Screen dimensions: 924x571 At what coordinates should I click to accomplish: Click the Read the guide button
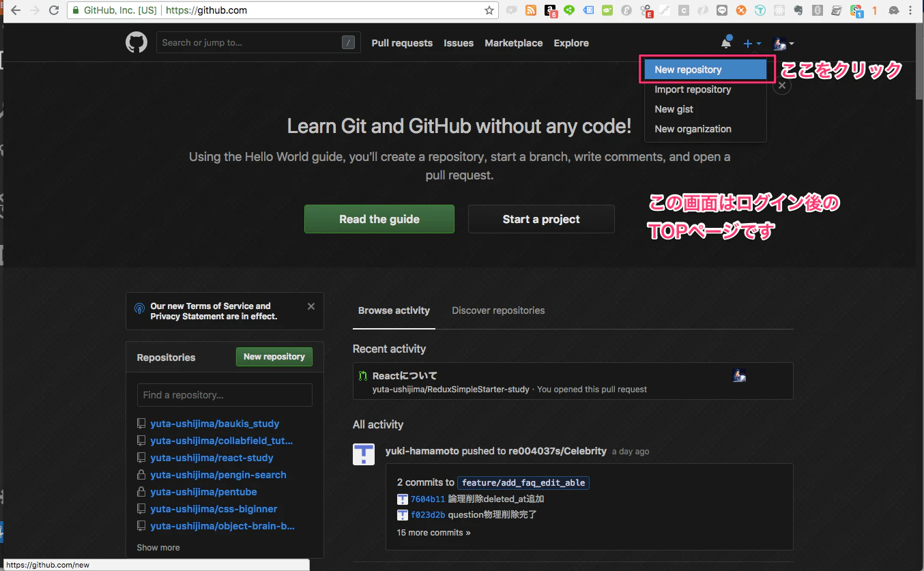(x=379, y=219)
